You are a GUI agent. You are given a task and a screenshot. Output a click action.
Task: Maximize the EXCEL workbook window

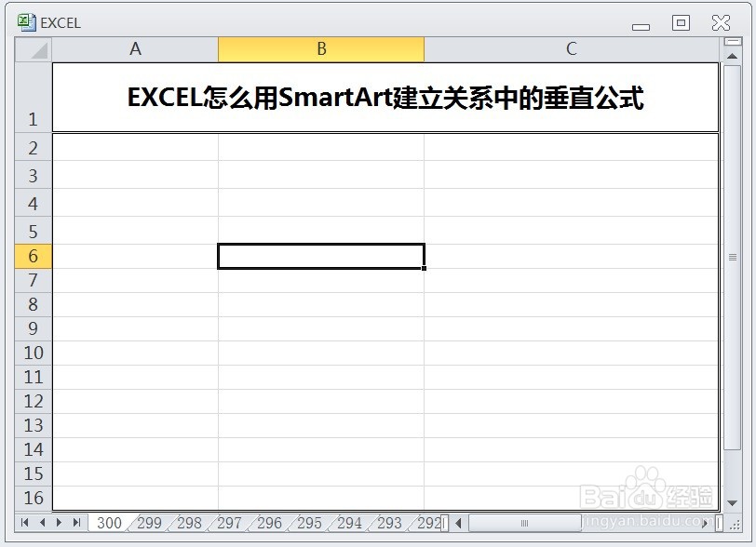pos(681,22)
